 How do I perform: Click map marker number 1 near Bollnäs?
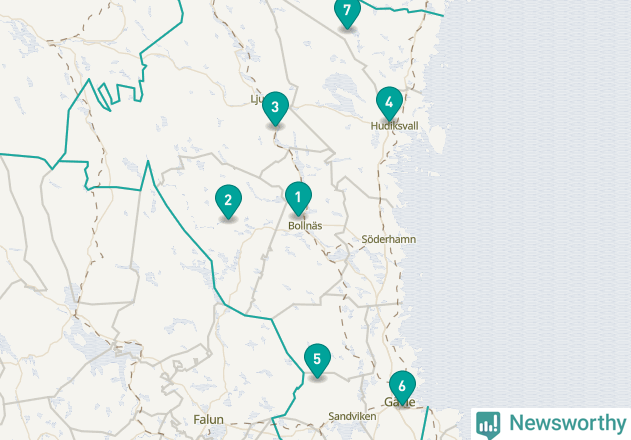coord(298,197)
